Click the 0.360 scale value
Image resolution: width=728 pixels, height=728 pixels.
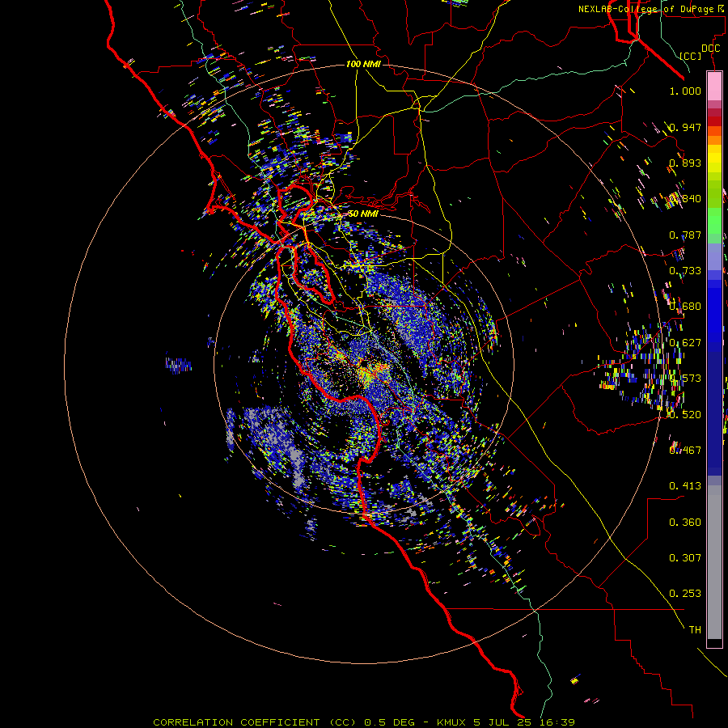tap(685, 523)
